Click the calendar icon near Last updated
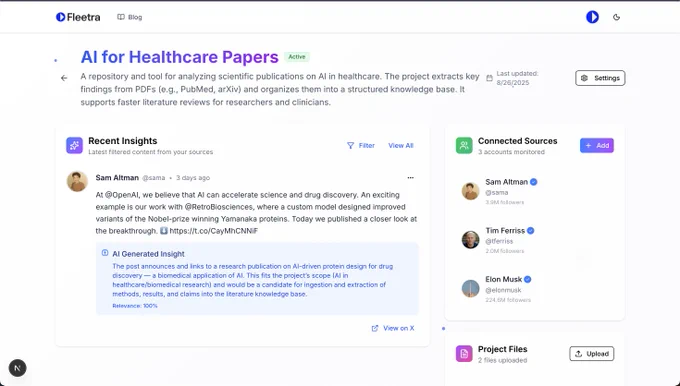Screen dimensions: 680x386 (x=489, y=78)
